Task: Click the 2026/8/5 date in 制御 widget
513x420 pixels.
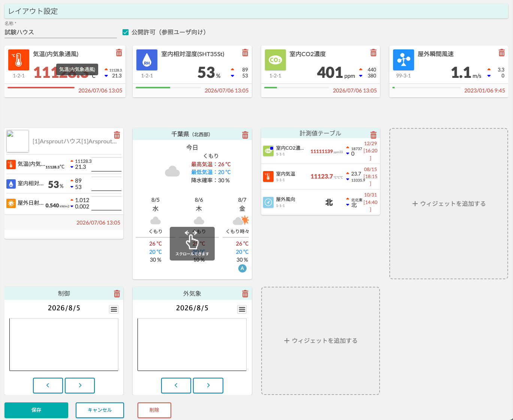Action: [x=64, y=308]
